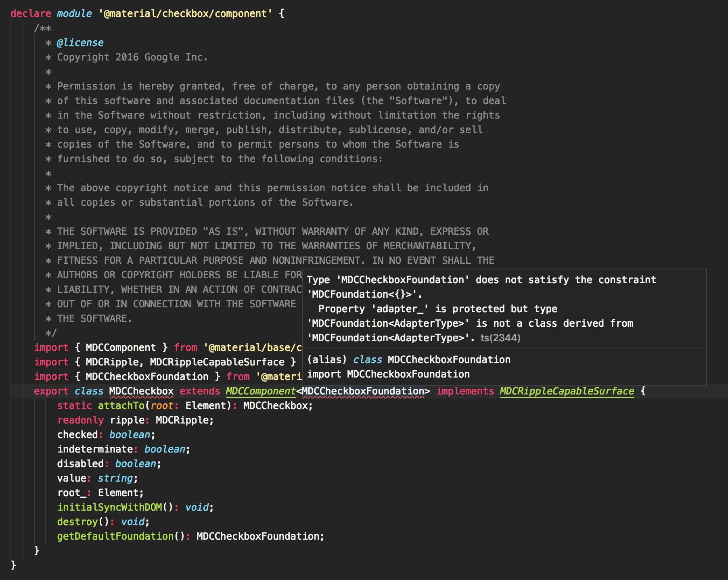Click the ts(2344) error code
Screen dimensions: 728x580
pos(500,338)
